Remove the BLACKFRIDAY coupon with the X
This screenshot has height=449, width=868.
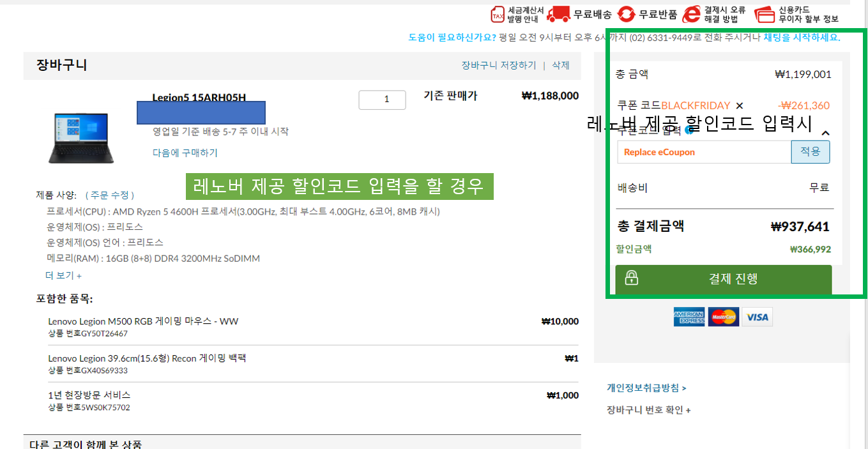tap(740, 105)
